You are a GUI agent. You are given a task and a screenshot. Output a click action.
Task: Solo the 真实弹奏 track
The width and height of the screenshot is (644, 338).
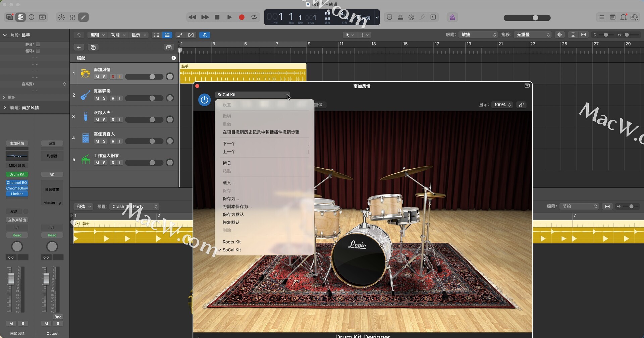pos(104,99)
